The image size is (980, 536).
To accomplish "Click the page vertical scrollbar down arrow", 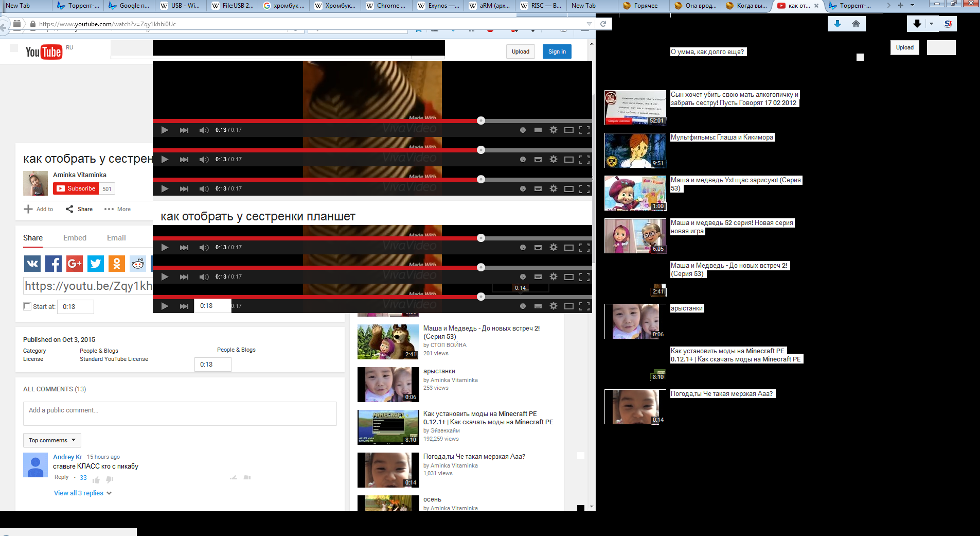I will [x=592, y=507].
